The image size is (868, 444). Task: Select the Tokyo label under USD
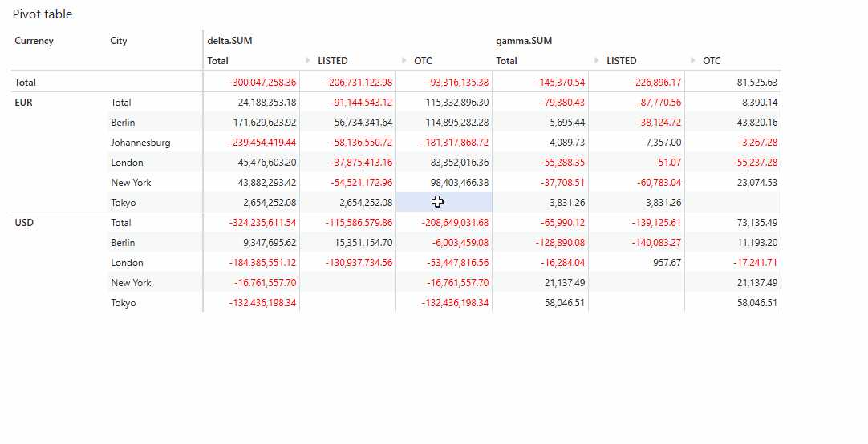tap(123, 302)
